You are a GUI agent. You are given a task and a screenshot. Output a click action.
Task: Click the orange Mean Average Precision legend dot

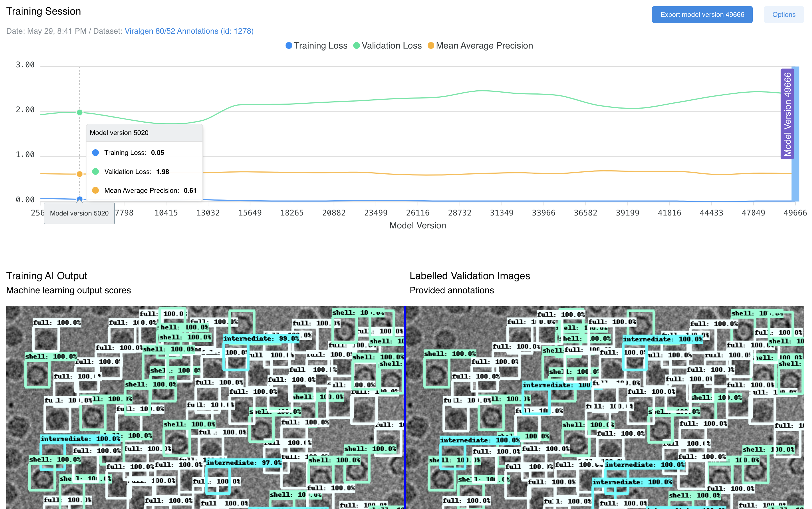[431, 45]
